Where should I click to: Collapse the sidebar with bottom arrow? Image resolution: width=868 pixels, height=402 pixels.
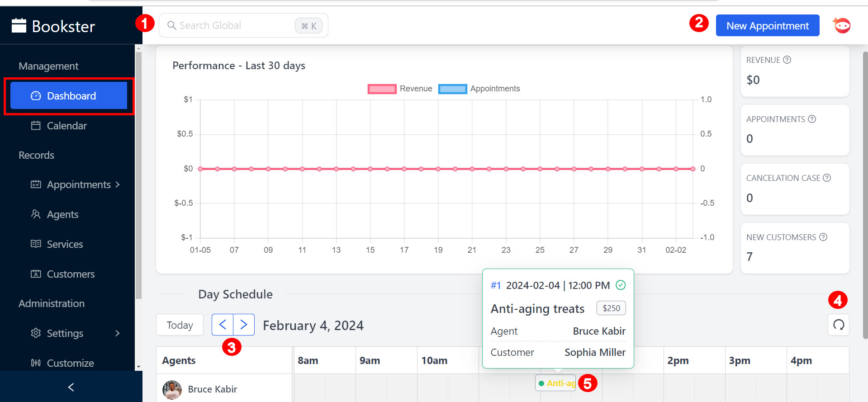pos(71,387)
